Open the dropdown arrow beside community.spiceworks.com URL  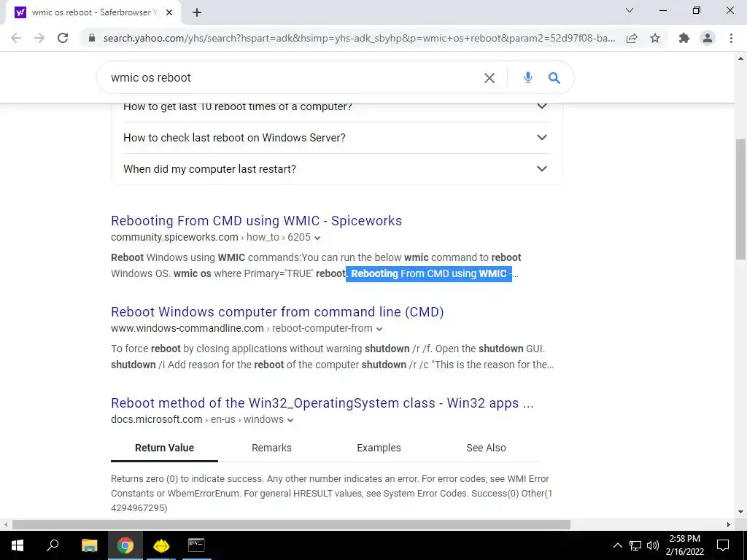point(317,238)
